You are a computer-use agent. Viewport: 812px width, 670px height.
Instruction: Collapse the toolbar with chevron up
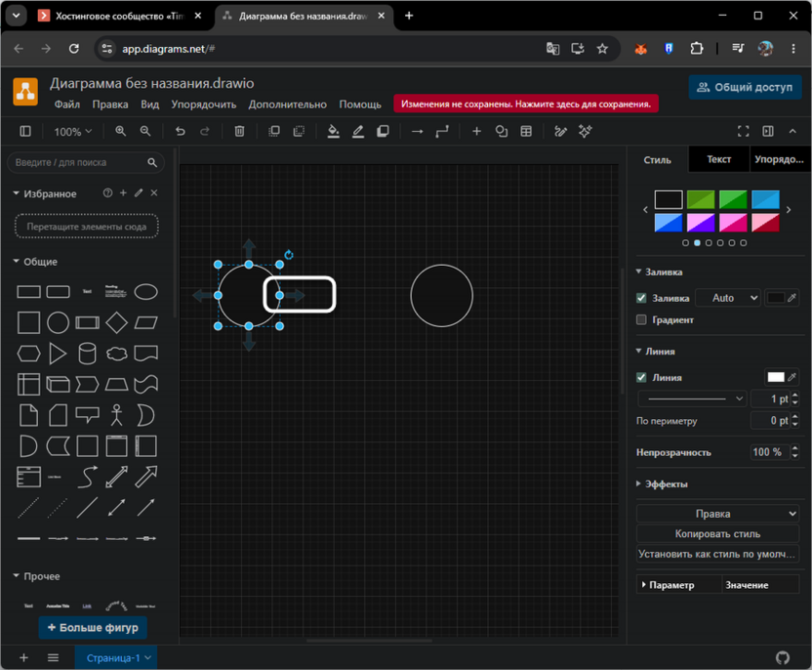[792, 131]
